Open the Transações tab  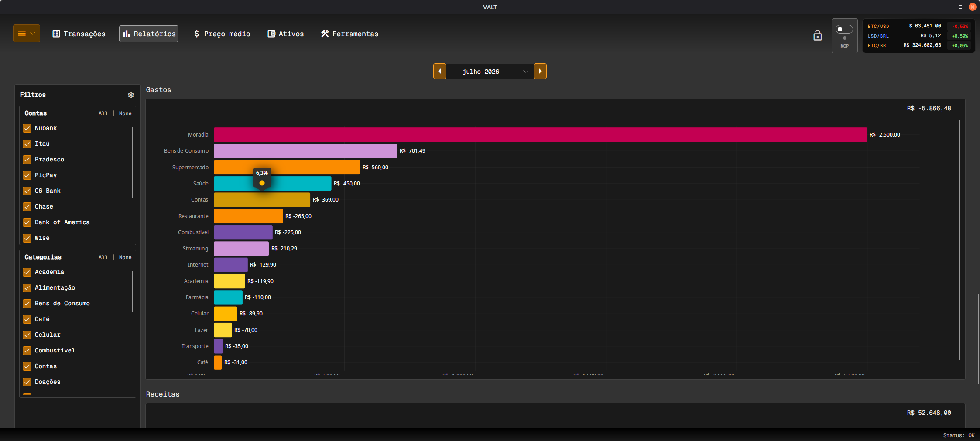click(79, 34)
